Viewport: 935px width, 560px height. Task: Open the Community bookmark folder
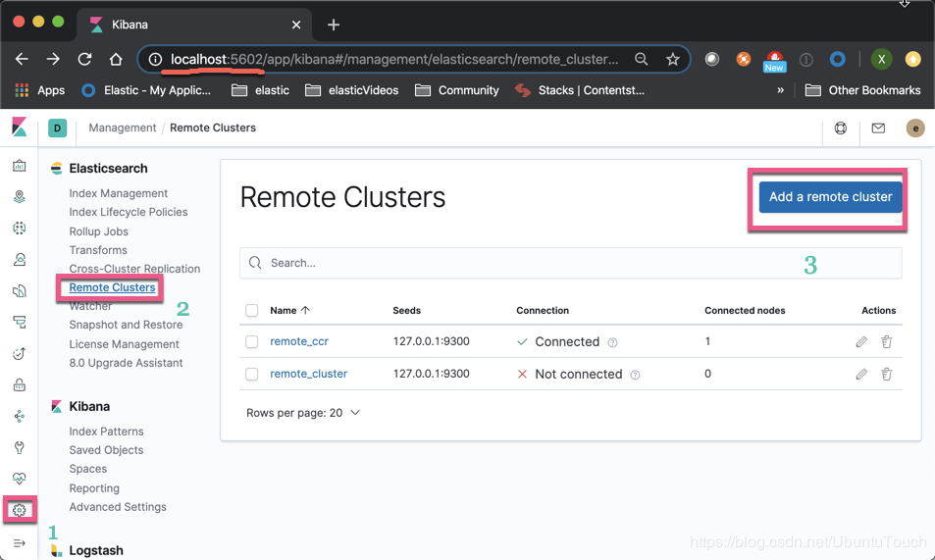(x=457, y=90)
